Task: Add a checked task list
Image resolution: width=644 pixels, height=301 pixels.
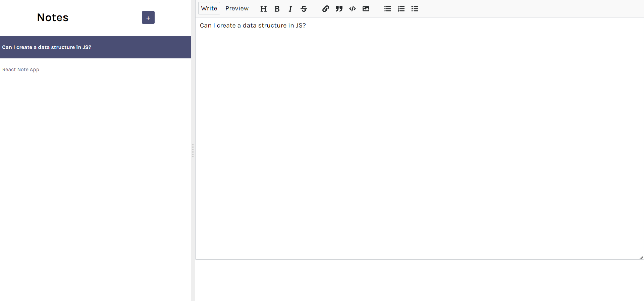Action: 415,9
